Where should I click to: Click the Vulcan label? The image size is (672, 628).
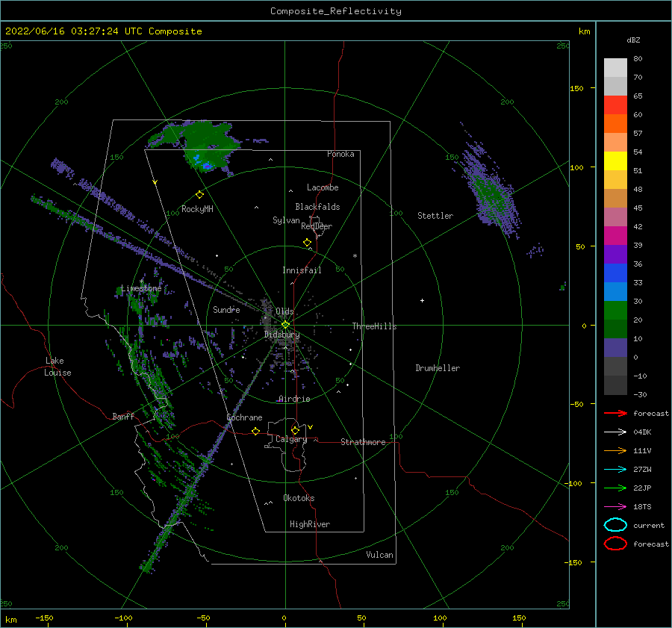pyautogui.click(x=380, y=555)
